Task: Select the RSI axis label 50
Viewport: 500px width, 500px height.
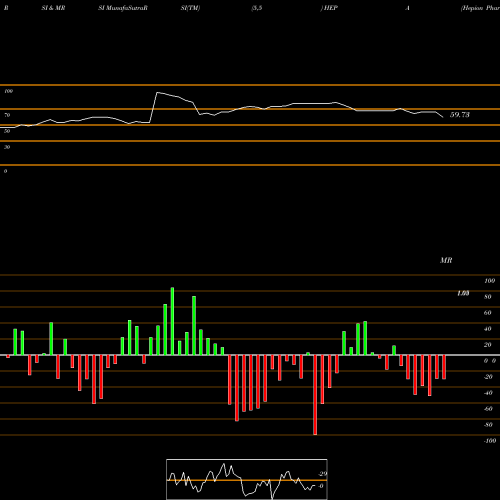Action: click(7, 131)
